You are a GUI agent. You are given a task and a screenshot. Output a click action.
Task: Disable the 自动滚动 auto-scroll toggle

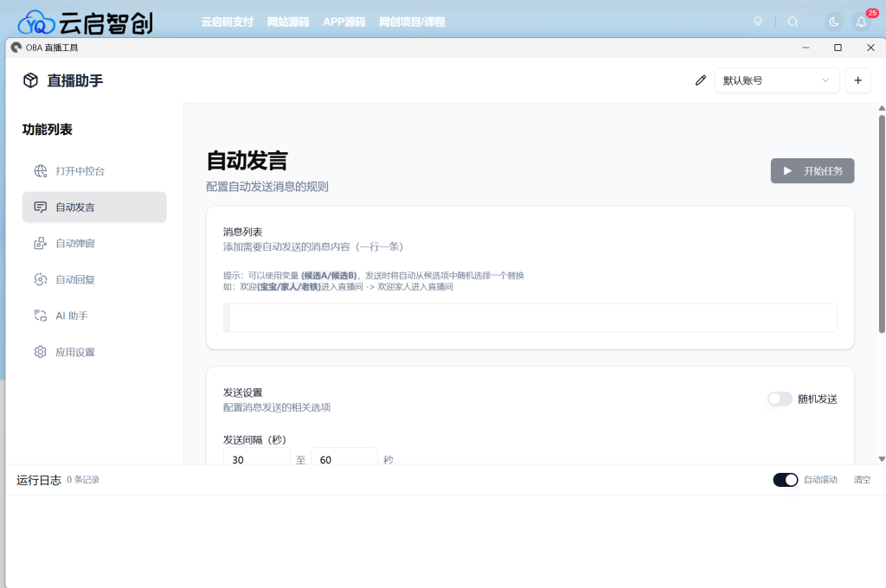pyautogui.click(x=786, y=479)
